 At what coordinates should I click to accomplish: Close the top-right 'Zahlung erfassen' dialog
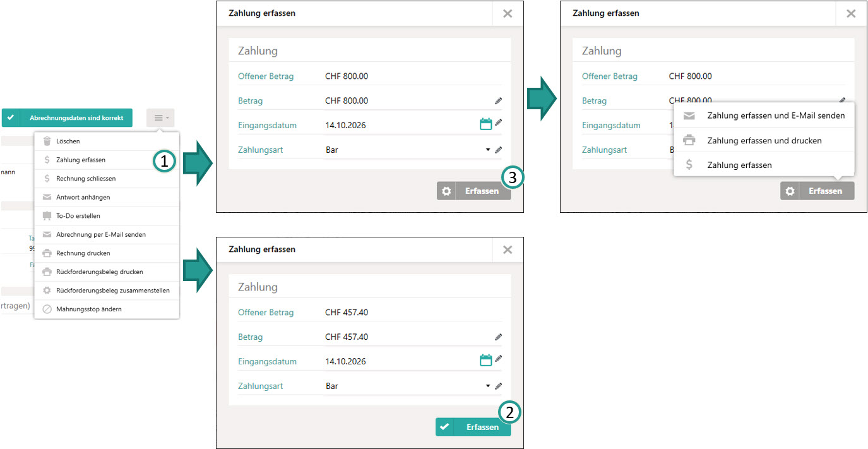click(x=851, y=13)
